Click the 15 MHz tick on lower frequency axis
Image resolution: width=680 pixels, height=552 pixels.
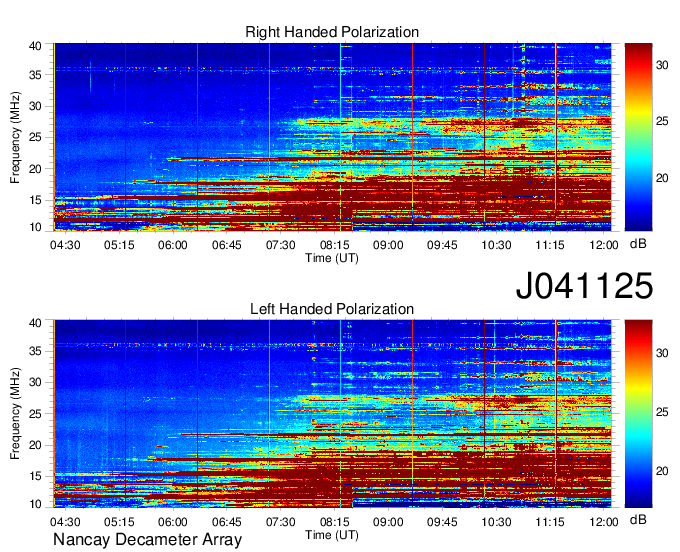35,477
